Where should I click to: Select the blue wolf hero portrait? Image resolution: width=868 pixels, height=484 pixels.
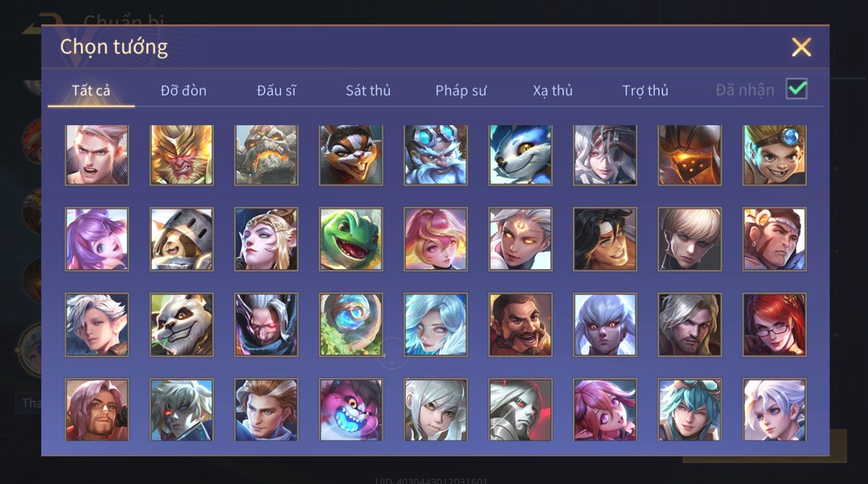pyautogui.click(x=520, y=155)
